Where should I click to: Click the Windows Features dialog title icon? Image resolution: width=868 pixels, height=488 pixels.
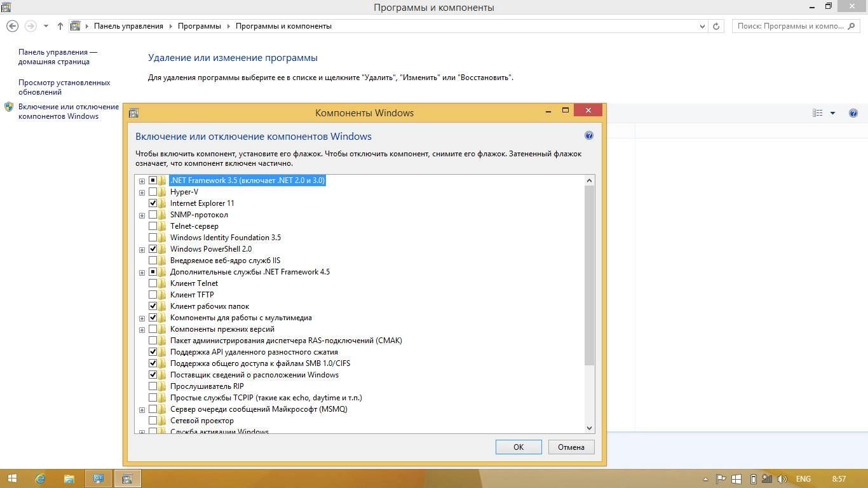tap(133, 113)
